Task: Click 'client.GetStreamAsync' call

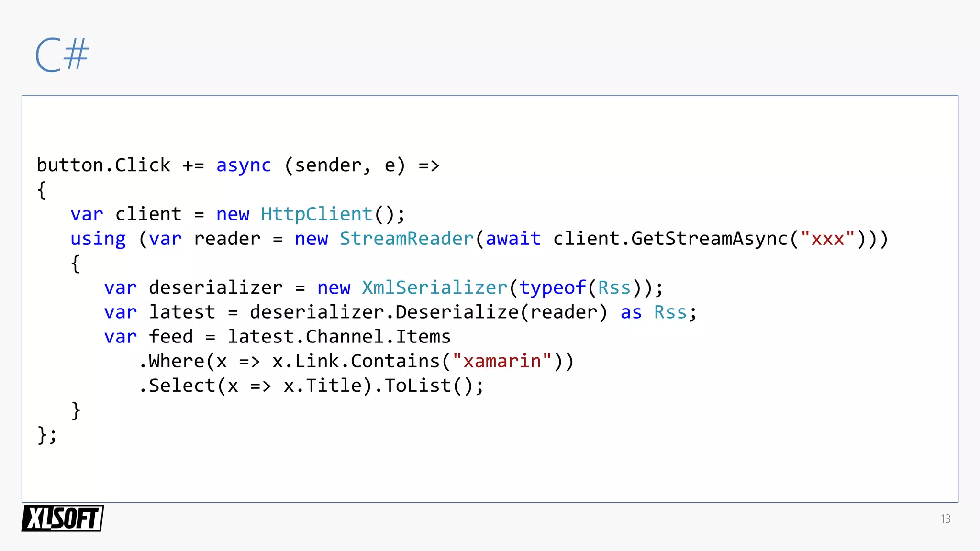Action: tap(670, 239)
